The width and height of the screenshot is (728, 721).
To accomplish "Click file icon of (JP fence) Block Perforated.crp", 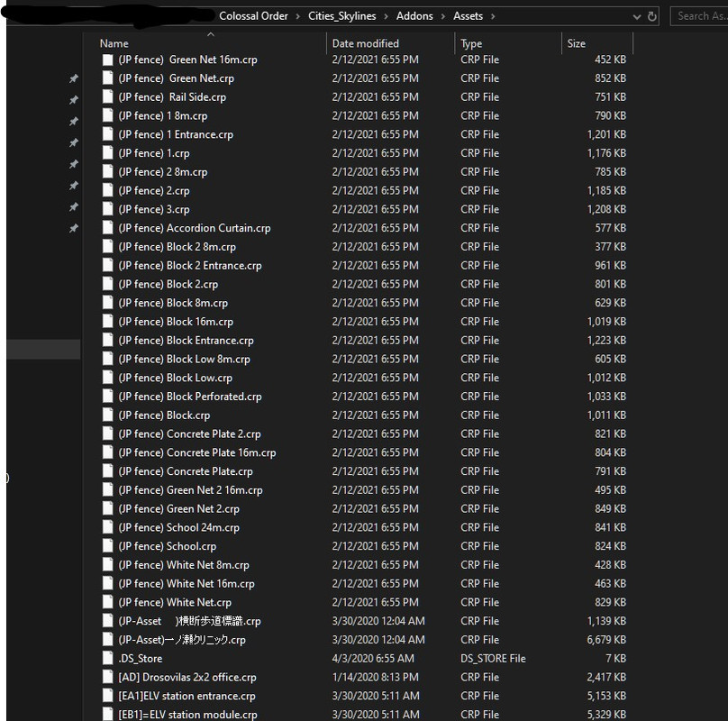I will pyautogui.click(x=108, y=397).
